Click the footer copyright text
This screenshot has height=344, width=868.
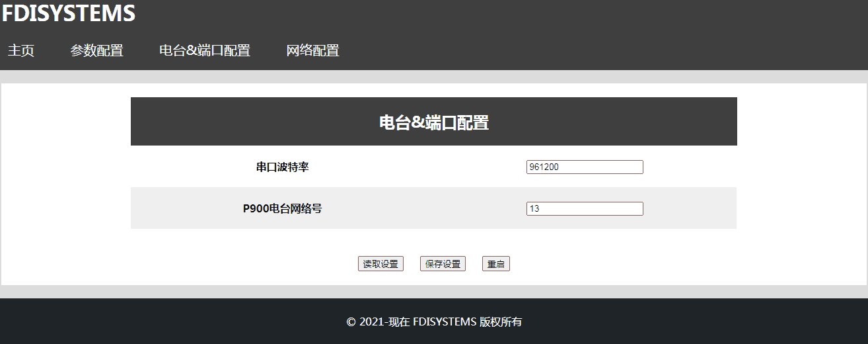tap(434, 322)
